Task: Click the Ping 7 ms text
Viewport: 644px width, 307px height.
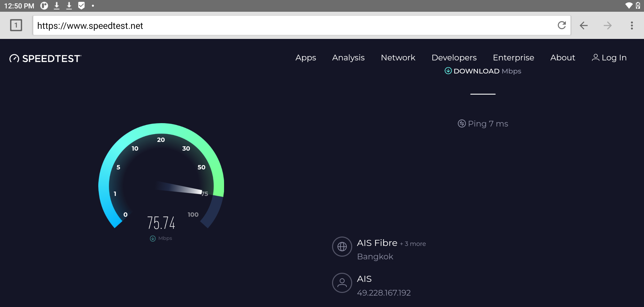Action: click(488, 124)
